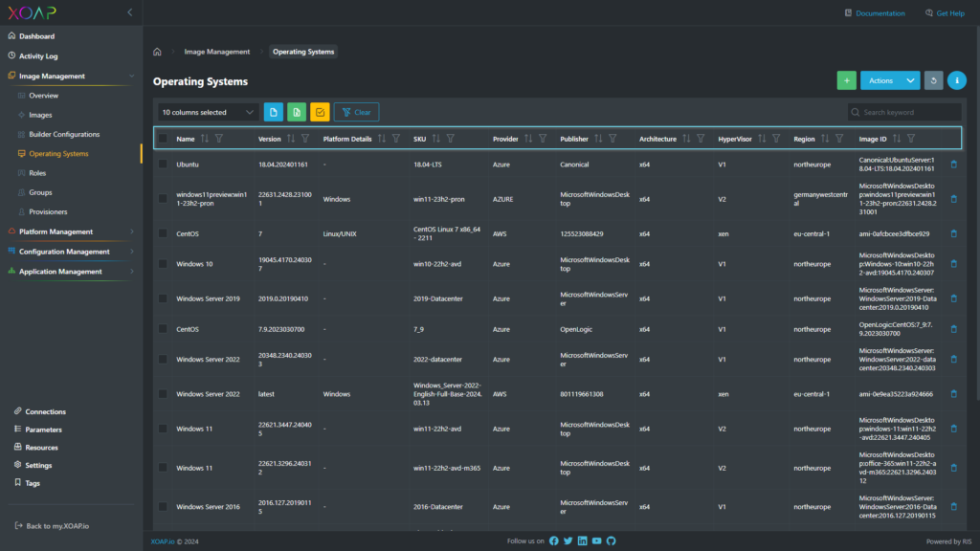Collapse the Image Management section

(131, 77)
